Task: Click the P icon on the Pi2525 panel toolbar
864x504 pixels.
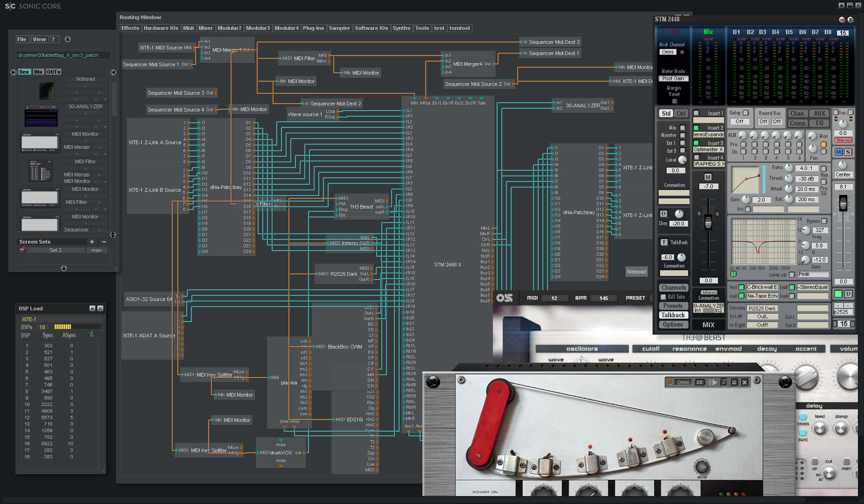Action: pos(724,382)
